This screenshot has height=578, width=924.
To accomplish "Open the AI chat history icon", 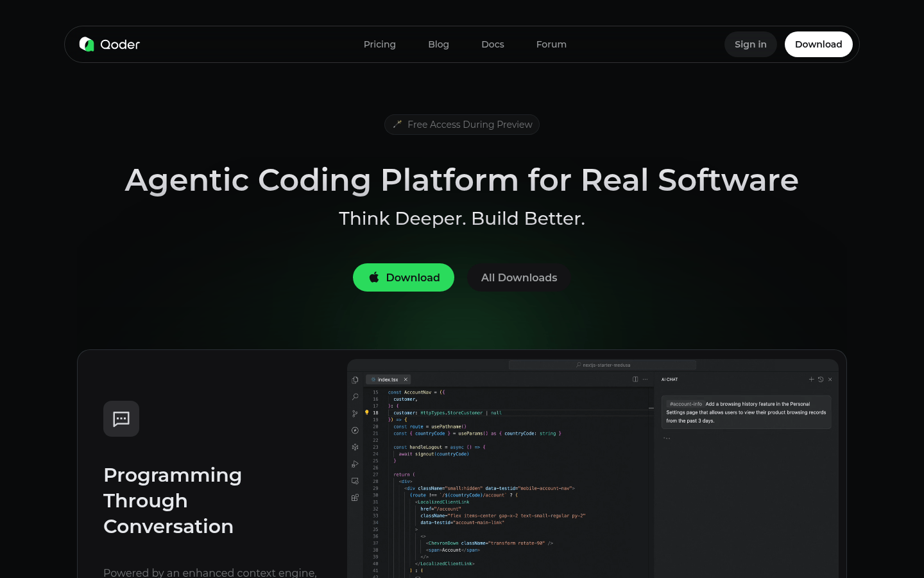I will [821, 380].
